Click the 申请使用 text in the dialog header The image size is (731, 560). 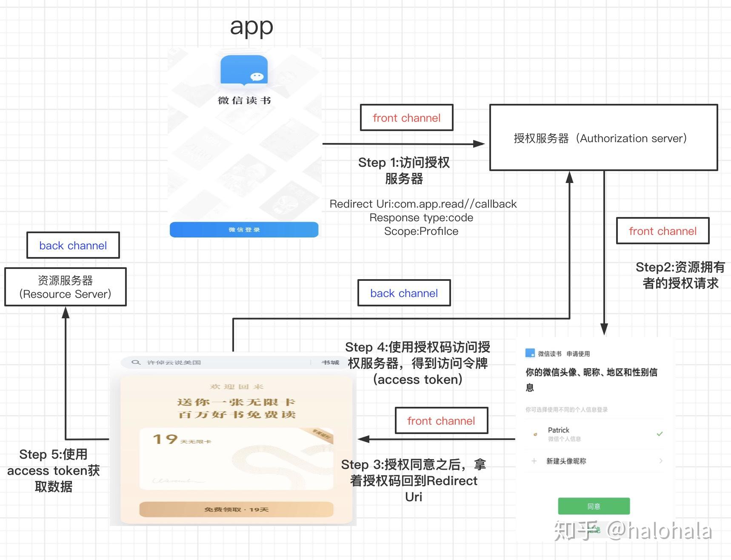(x=578, y=354)
